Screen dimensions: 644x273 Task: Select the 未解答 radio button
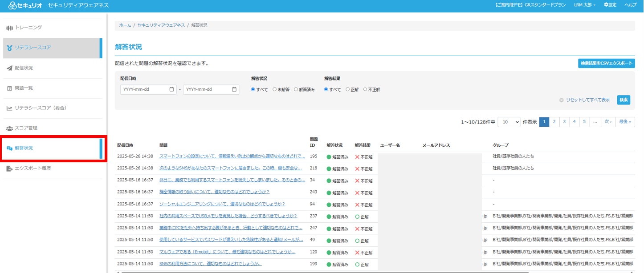[275, 89]
